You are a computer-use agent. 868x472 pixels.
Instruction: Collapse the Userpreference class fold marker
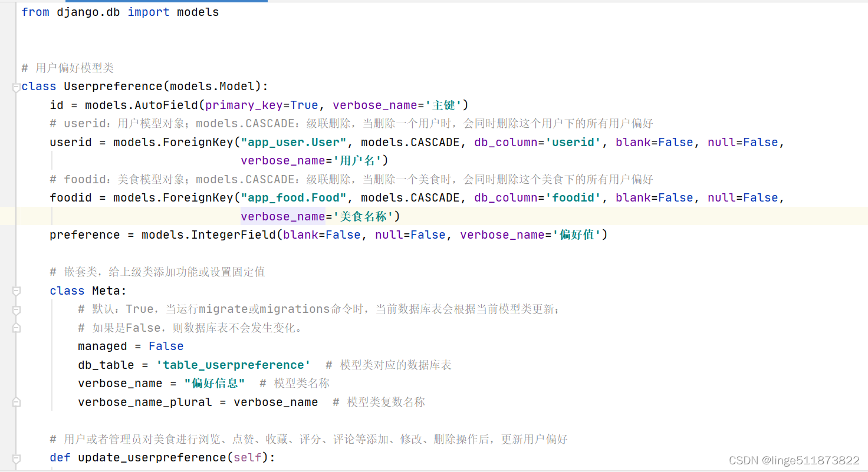tap(17, 87)
